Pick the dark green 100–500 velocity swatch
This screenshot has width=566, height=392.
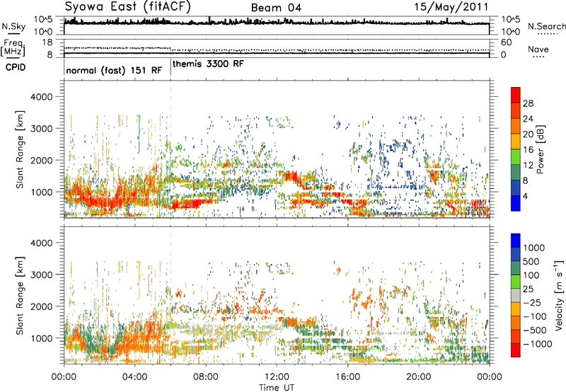click(x=516, y=268)
